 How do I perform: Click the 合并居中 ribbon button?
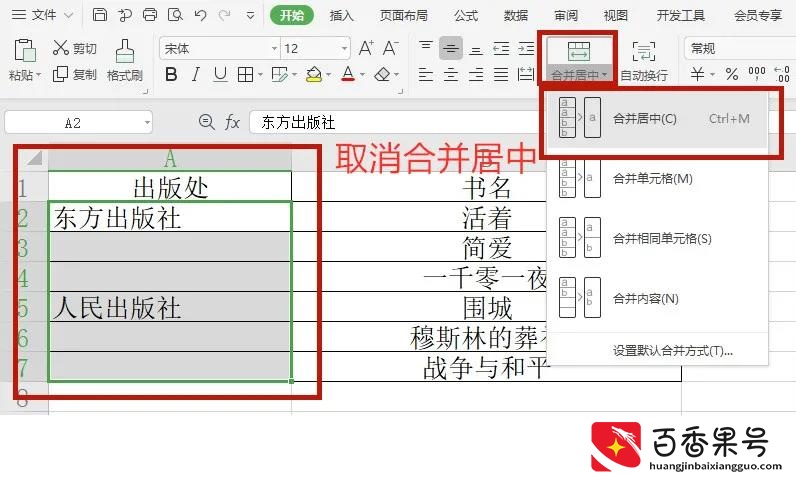[579, 60]
